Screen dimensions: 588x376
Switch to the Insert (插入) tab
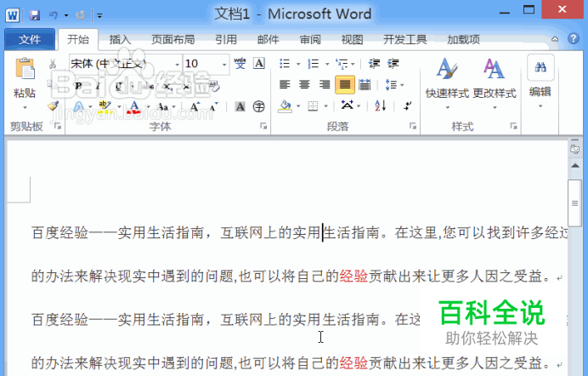[x=120, y=39]
